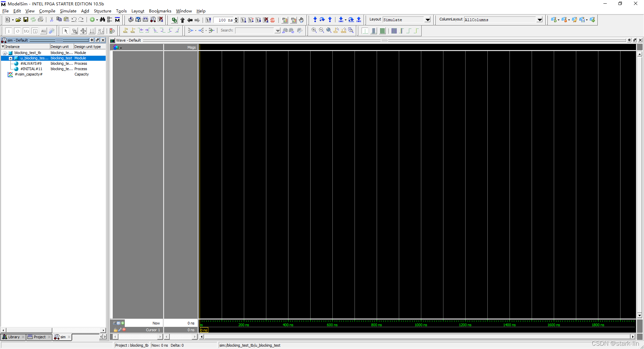Click the Design unit column header

[62, 47]
